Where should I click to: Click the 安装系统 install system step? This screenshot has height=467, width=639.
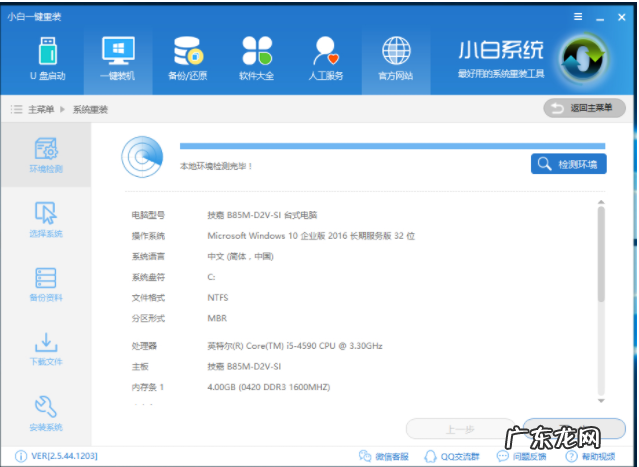click(x=46, y=412)
